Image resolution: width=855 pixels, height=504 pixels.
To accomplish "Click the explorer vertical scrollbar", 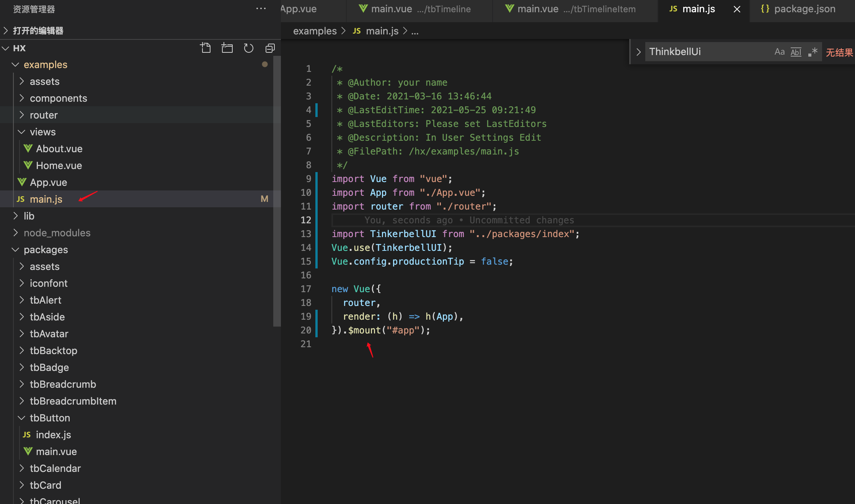I will (x=277, y=191).
